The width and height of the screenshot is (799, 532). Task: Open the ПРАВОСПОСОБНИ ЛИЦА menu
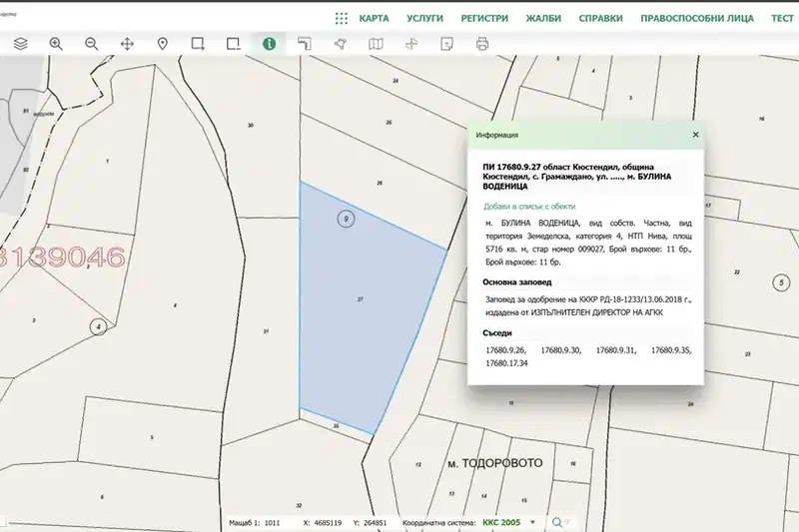[697, 18]
